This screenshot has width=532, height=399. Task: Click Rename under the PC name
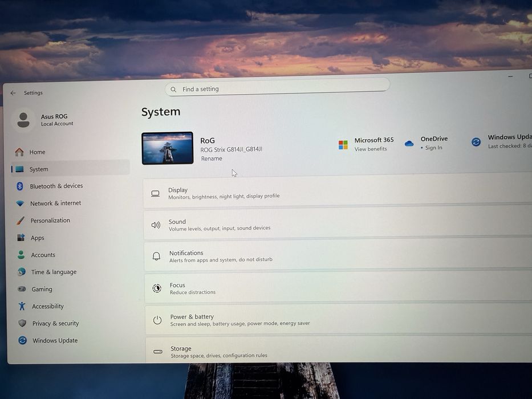point(212,158)
